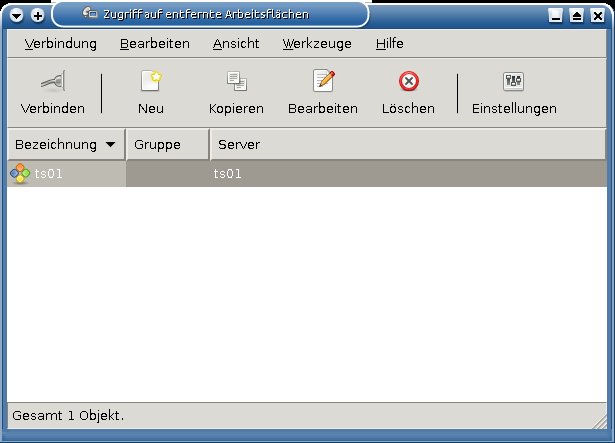Open the window menu arrow in the title bar
The image size is (615, 443).
coord(17,16)
